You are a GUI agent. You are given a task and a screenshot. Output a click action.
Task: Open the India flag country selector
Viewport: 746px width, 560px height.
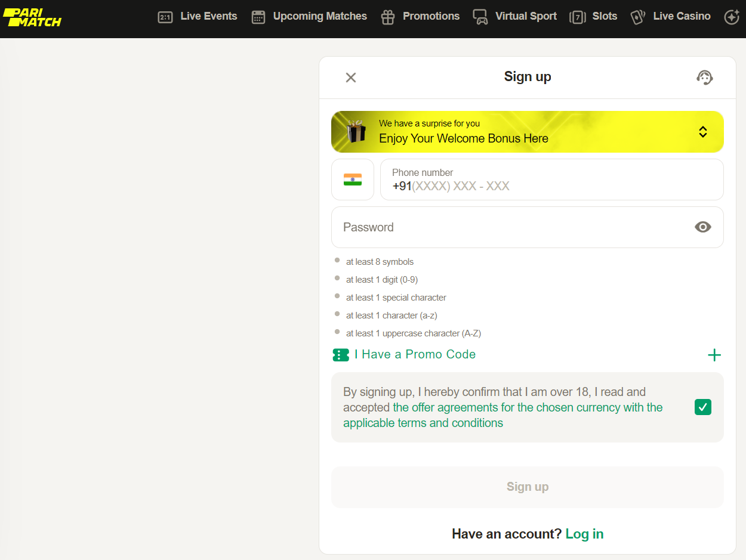353,180
